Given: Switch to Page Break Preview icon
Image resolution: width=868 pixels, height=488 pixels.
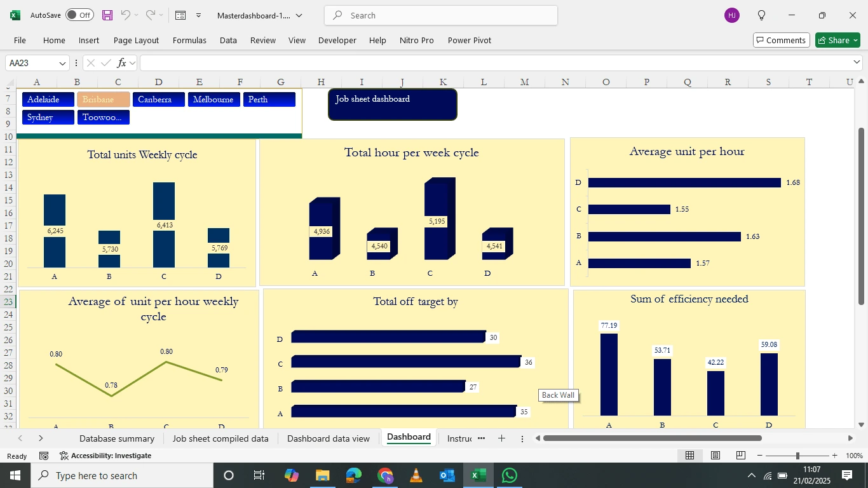Looking at the screenshot, I should coord(741,456).
